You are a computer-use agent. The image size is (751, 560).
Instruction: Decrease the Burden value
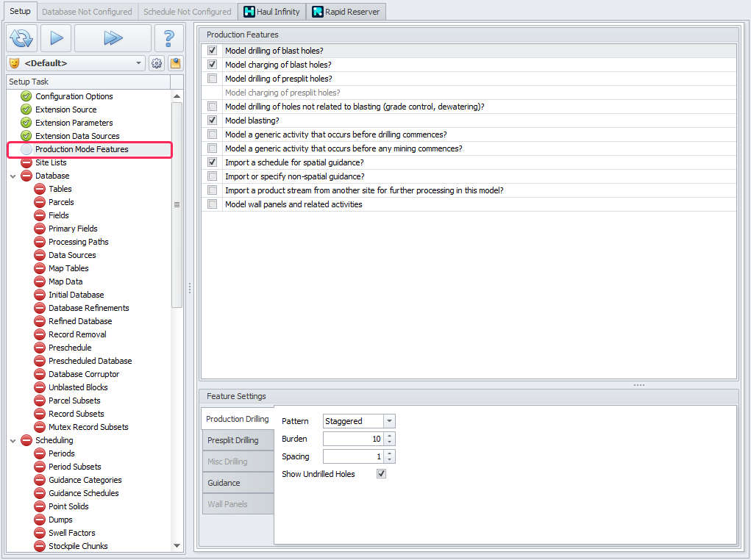(x=389, y=442)
